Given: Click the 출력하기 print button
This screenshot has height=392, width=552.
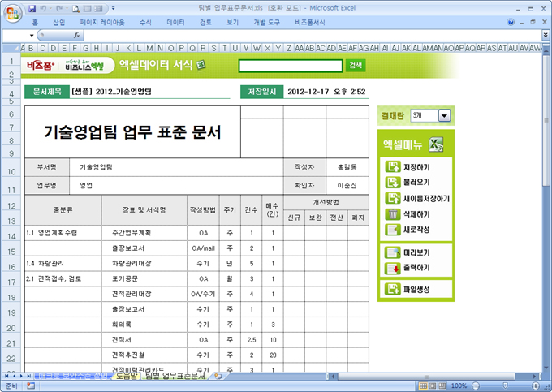Looking at the screenshot, I should pos(408,268).
